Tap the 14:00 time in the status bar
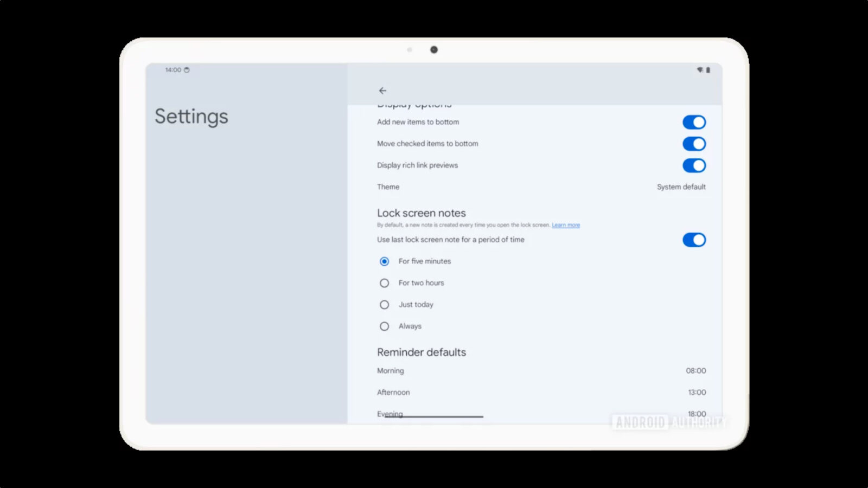 click(x=173, y=70)
